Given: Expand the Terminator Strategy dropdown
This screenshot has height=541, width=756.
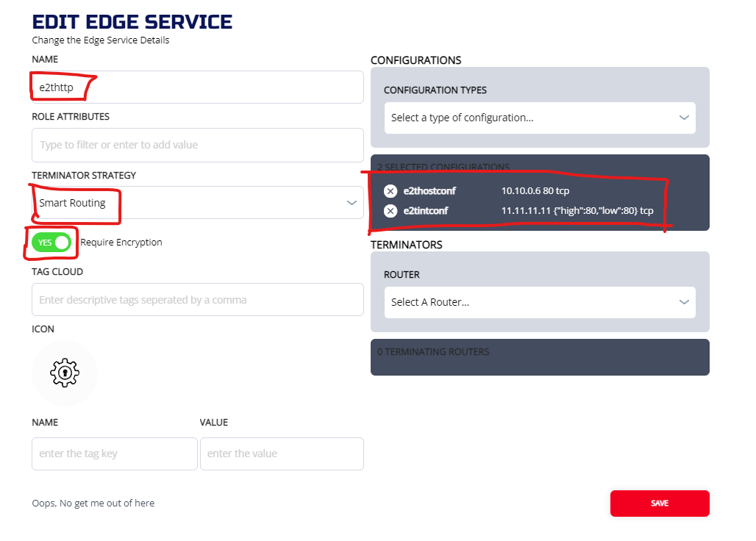Looking at the screenshot, I should point(197,203).
